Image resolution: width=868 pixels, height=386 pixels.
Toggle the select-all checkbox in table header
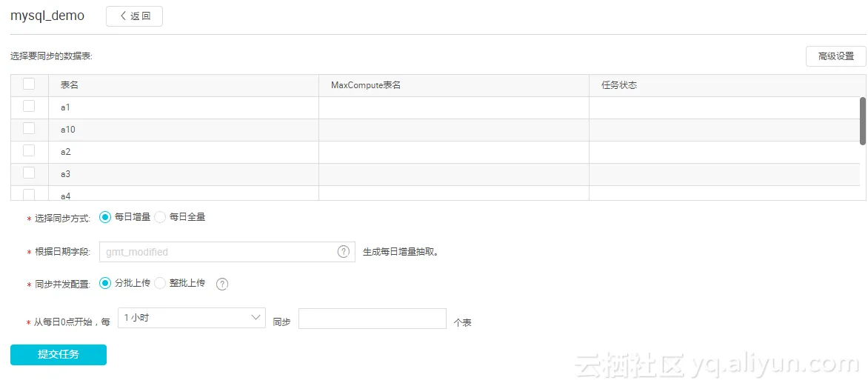(29, 84)
